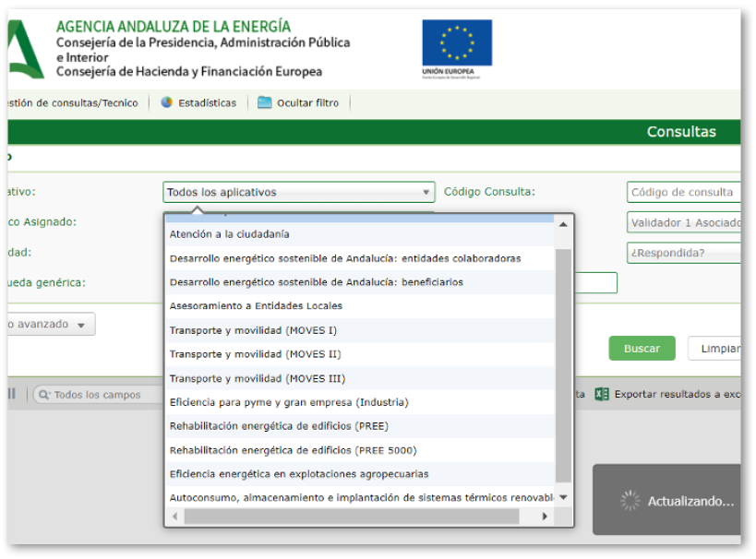Click the dropdown list vertical scrollbar up arrow
This screenshot has height=559, width=756.
(x=563, y=224)
